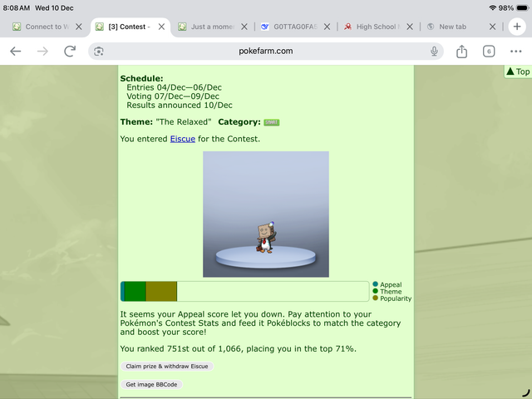Close the New tab tab
The width and height of the screenshot is (532, 399).
click(493, 27)
